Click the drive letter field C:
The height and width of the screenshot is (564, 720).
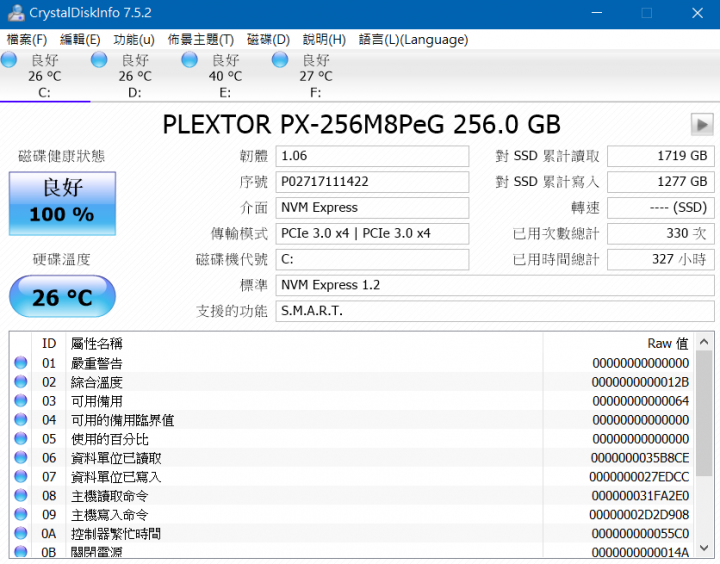[x=372, y=259]
